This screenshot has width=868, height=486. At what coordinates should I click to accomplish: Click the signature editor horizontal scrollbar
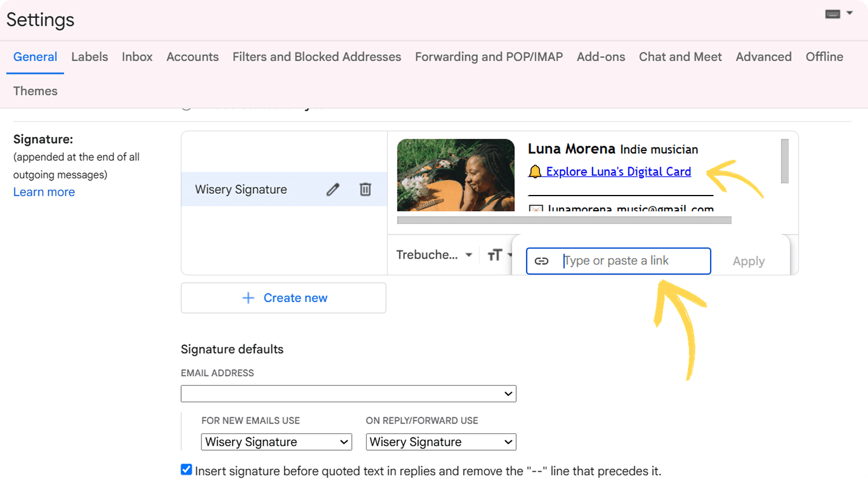point(564,220)
